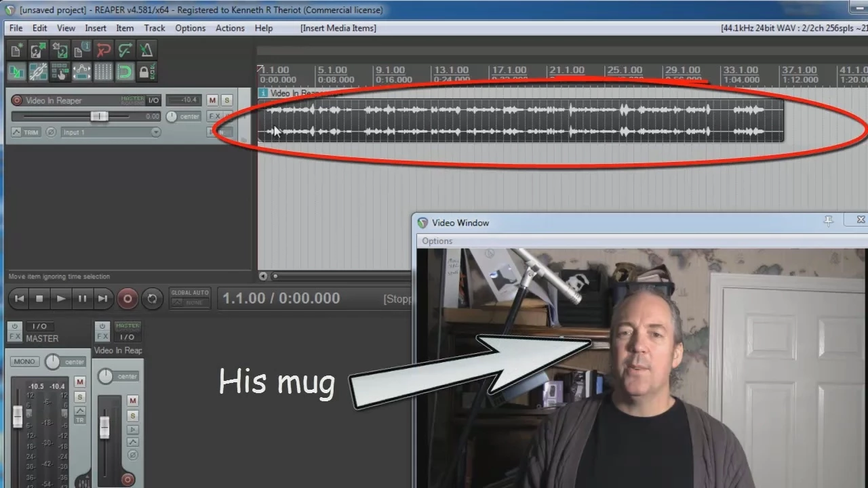
Task: Click the time display 1.1.00 / 0:00.000
Action: coord(281,298)
